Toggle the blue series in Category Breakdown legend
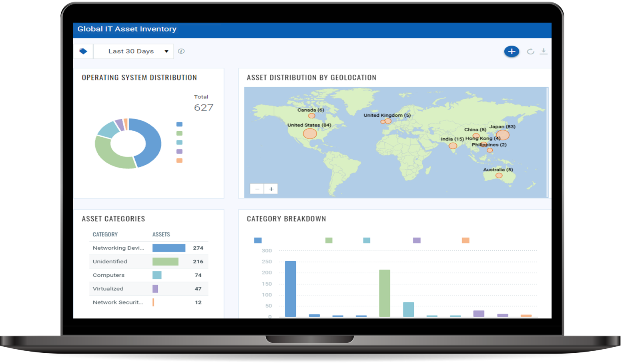The image size is (622, 364). pos(258,240)
